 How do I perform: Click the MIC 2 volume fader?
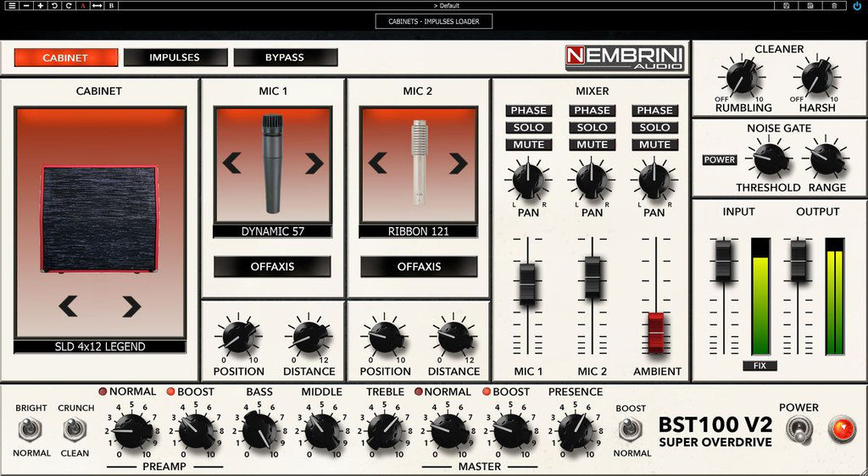tap(593, 276)
